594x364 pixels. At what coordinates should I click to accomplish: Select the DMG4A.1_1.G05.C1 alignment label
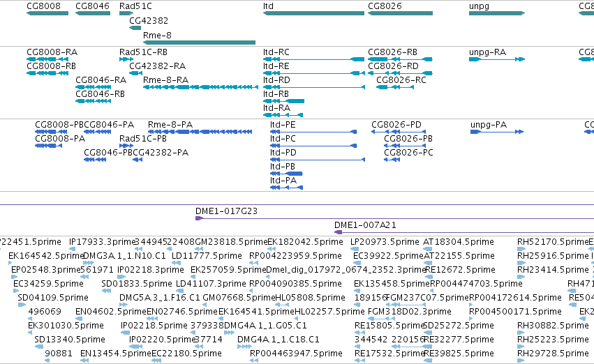(x=265, y=326)
